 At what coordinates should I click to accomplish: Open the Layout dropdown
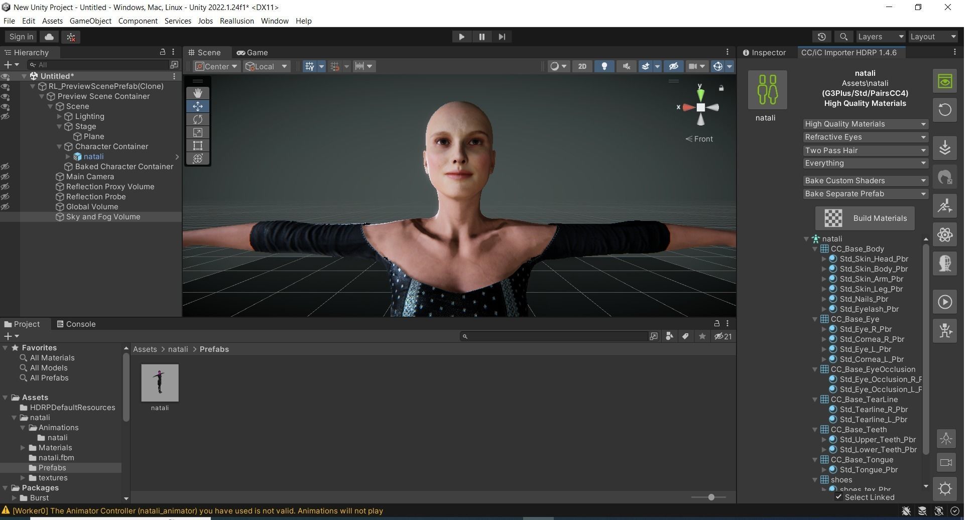[x=933, y=37]
